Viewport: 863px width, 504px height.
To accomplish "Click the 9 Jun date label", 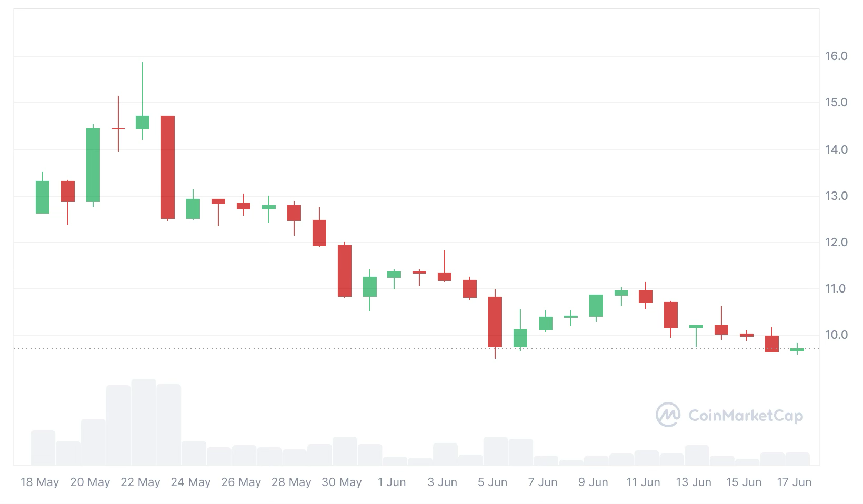I will (x=593, y=482).
